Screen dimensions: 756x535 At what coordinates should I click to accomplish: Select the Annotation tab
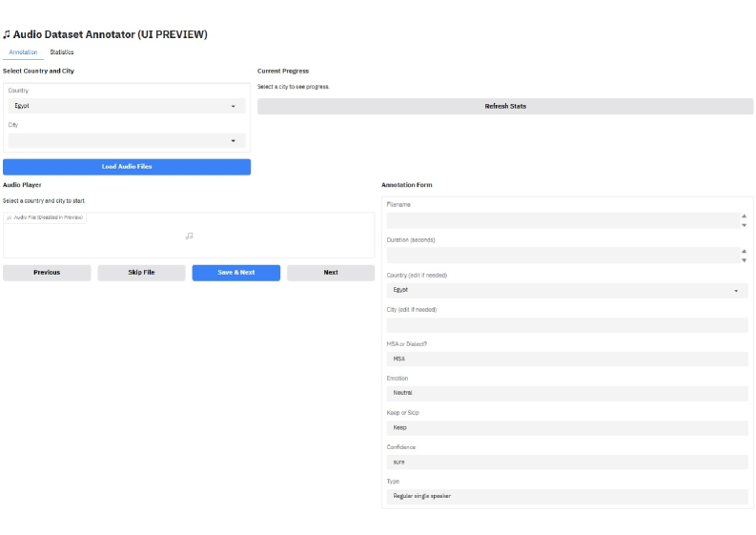[23, 52]
